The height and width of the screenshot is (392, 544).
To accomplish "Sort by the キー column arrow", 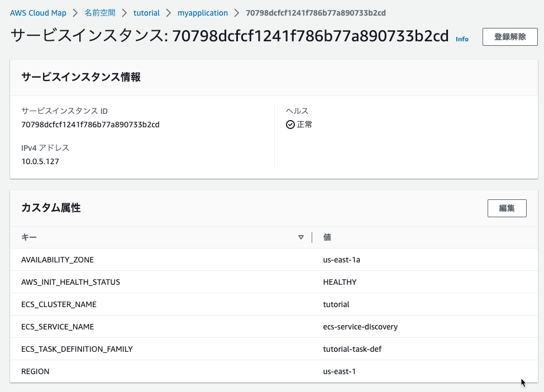I will 301,237.
